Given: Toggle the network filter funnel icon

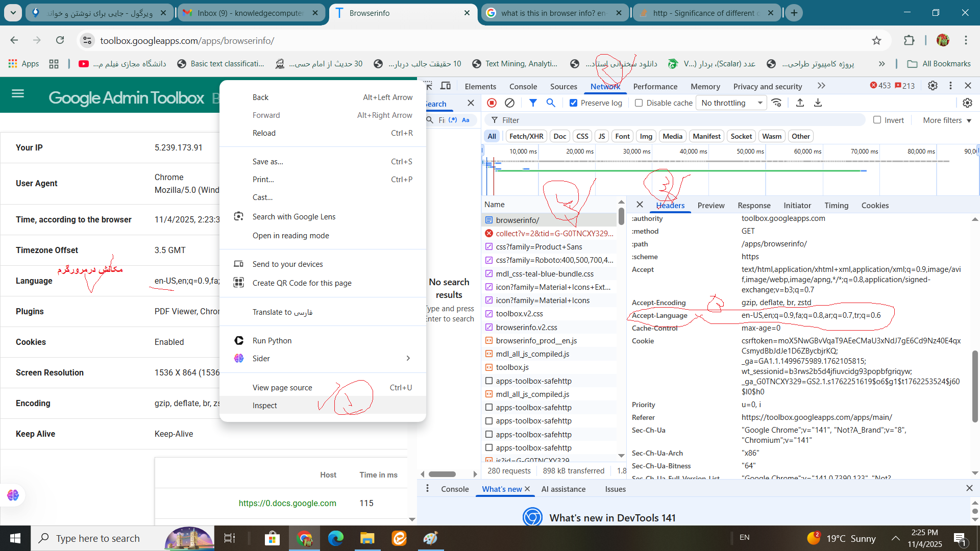Looking at the screenshot, I should 533,103.
